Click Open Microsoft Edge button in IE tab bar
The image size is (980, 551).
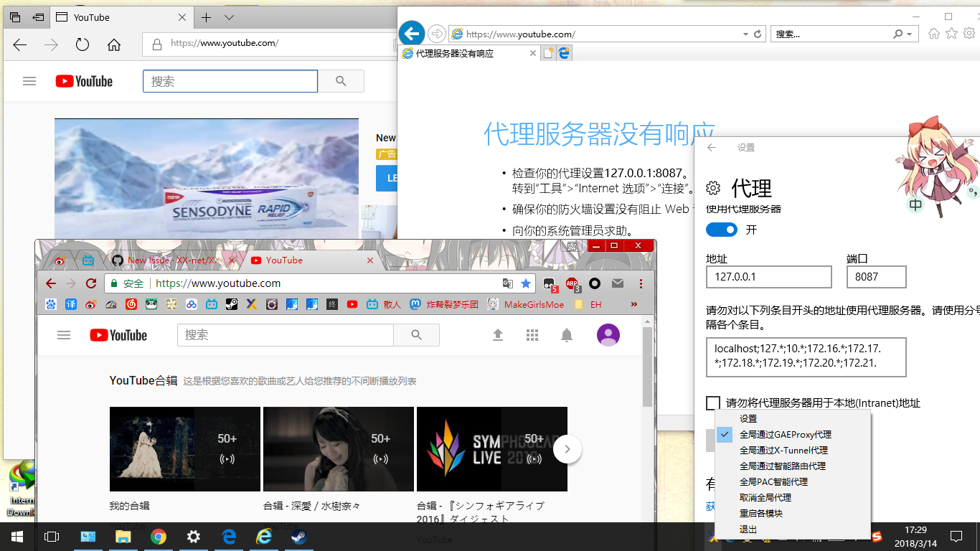coord(565,53)
